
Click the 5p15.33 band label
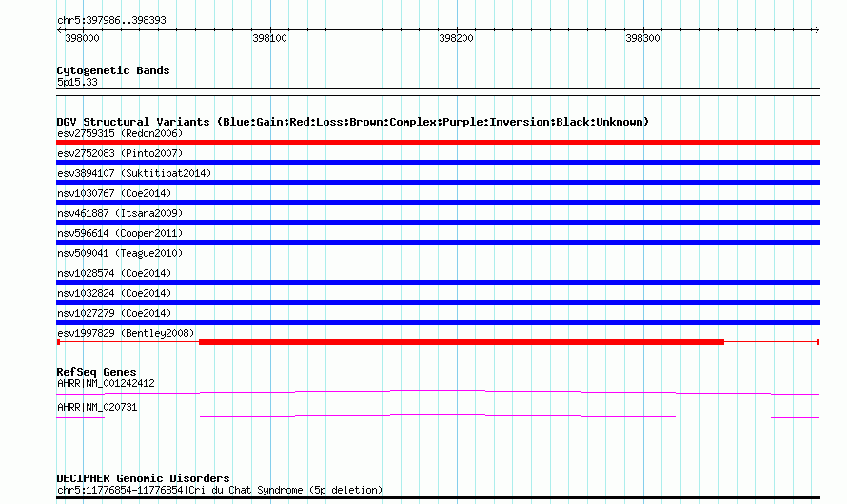(x=77, y=82)
